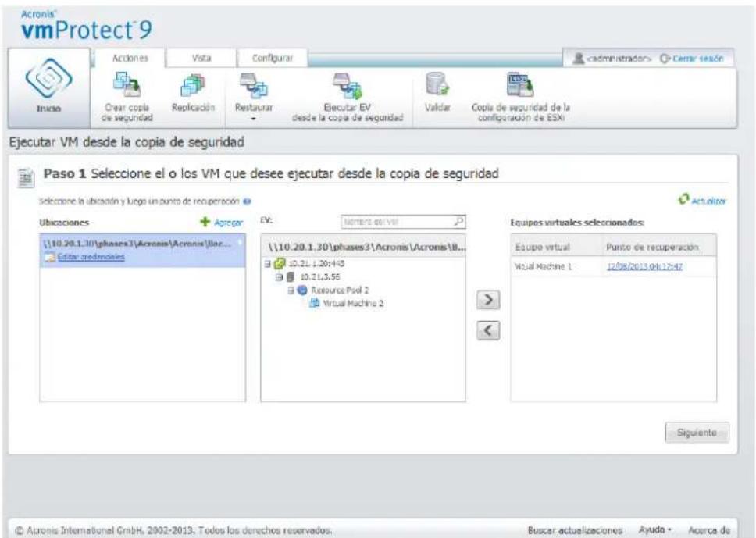The height and width of the screenshot is (538, 756).
Task: Click the administrador user icon
Action: pos(578,59)
